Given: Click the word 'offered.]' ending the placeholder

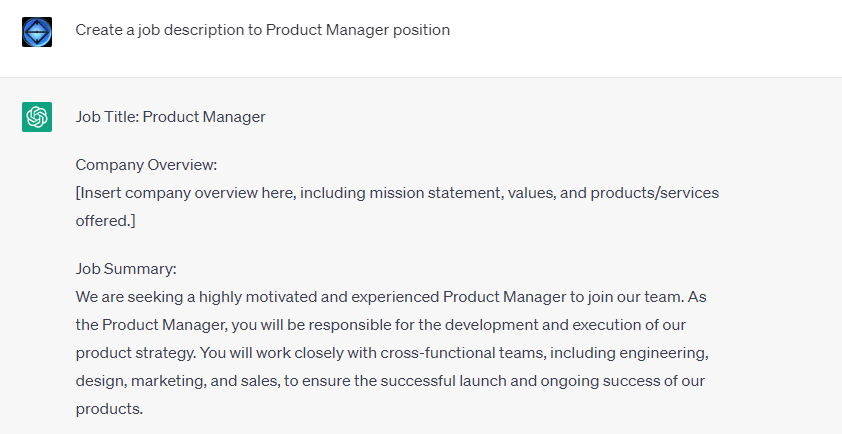Looking at the screenshot, I should pyautogui.click(x=105, y=220).
